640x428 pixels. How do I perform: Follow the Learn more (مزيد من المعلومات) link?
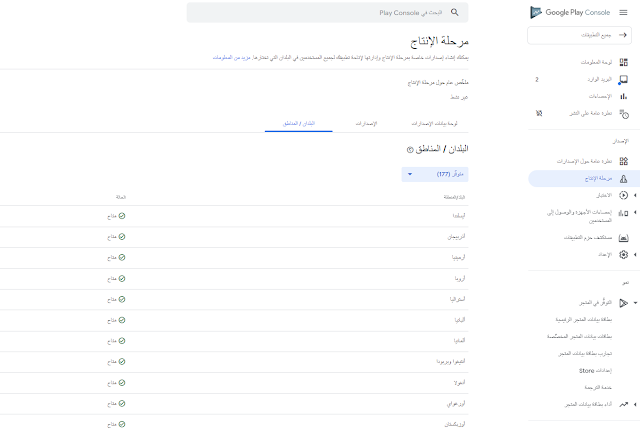231,58
